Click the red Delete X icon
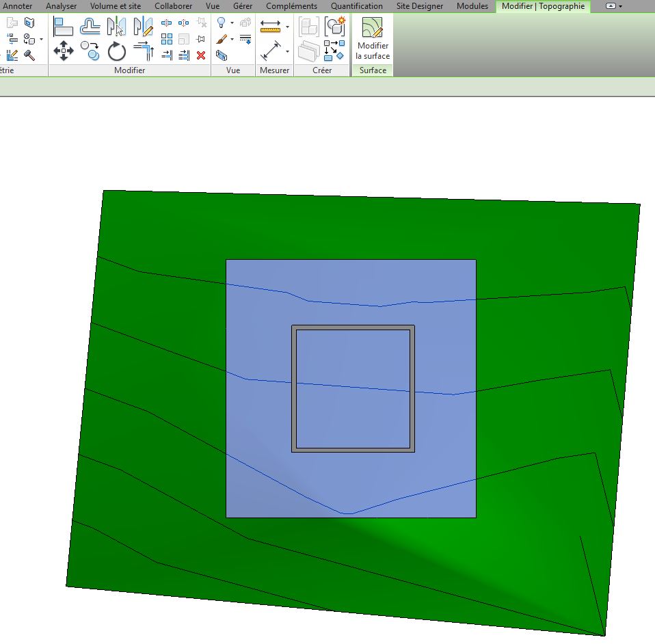655x644 pixels. click(x=201, y=55)
